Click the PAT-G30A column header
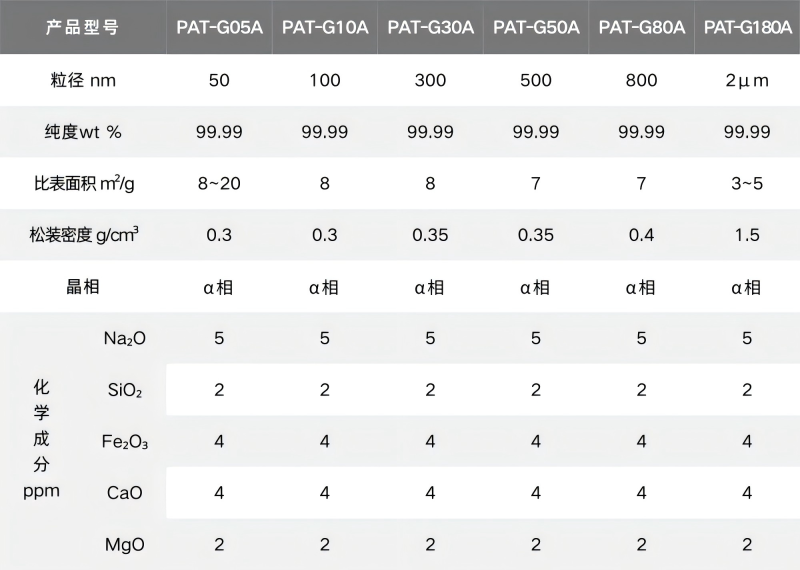The height and width of the screenshot is (570, 800). click(x=430, y=28)
